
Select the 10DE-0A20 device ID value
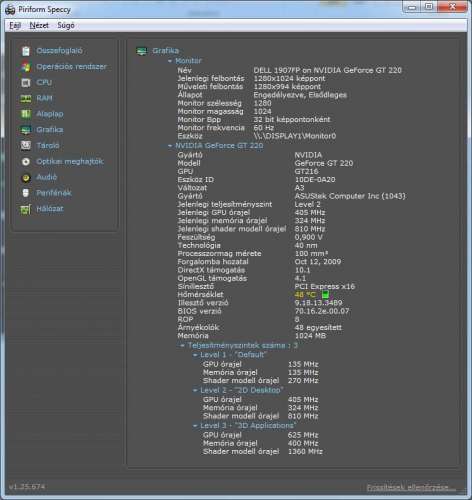(x=315, y=180)
